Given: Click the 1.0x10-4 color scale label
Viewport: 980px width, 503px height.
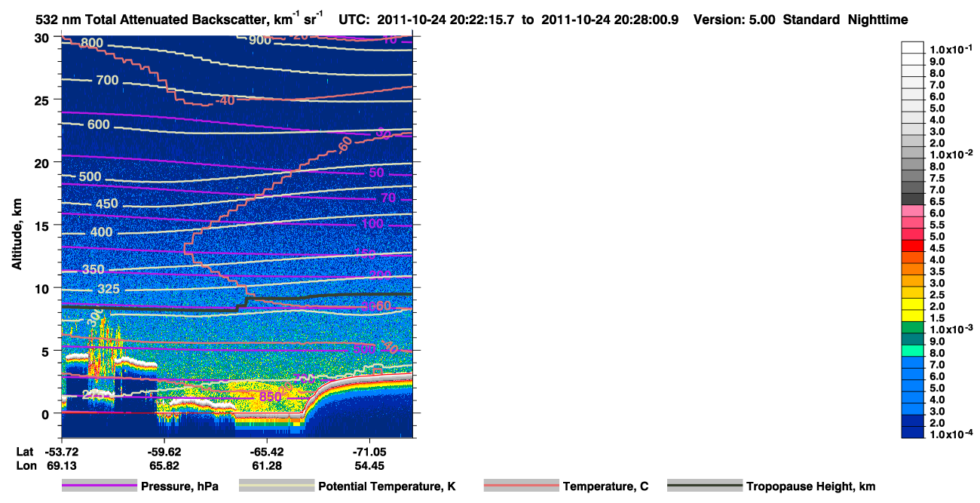Looking at the screenshot, I should point(951,435).
